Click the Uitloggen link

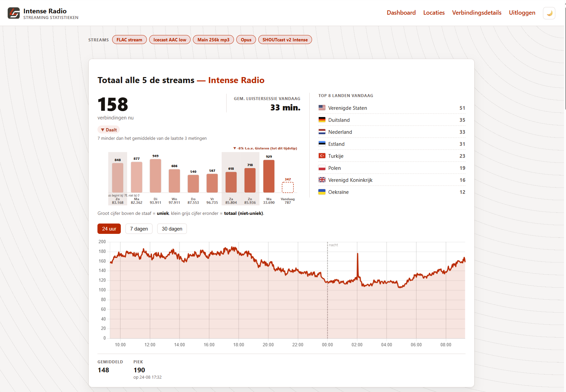[522, 13]
